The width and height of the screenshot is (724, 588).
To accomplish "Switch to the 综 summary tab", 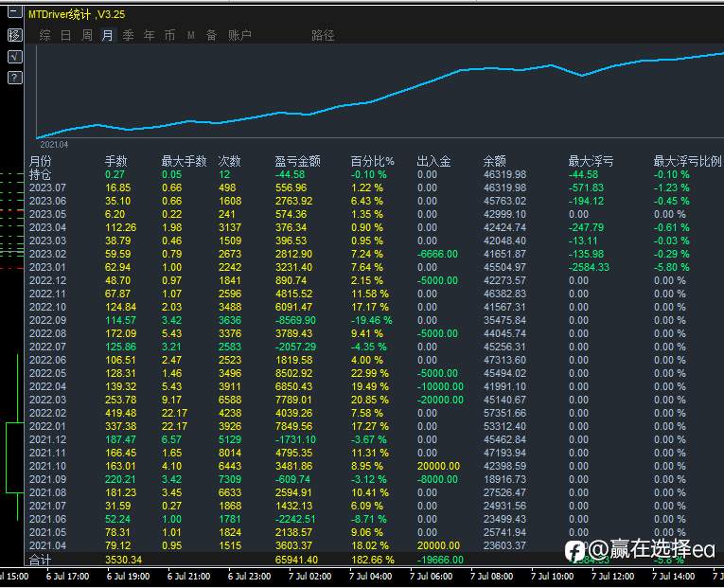I will tap(44, 35).
